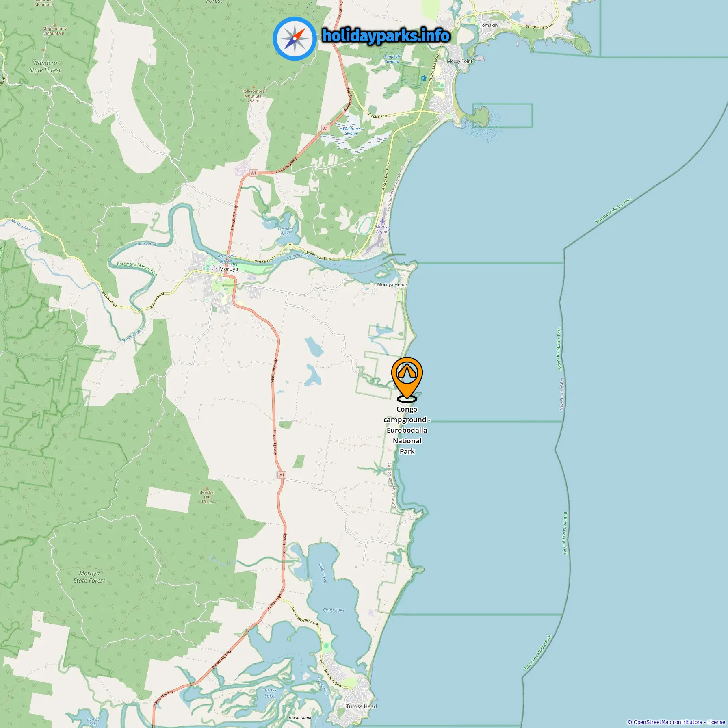Click the Moruya State Forest label
This screenshot has width=728, height=728.
click(x=89, y=577)
